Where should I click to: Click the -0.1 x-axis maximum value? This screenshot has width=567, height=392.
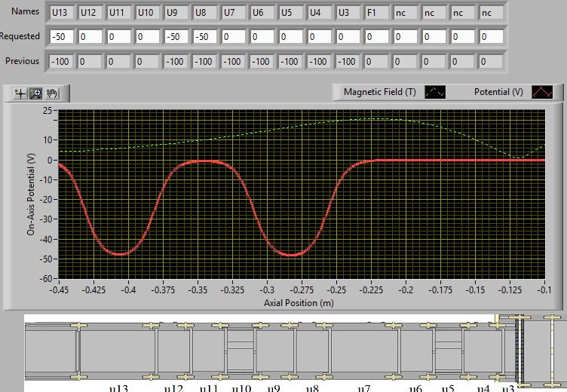(x=544, y=289)
